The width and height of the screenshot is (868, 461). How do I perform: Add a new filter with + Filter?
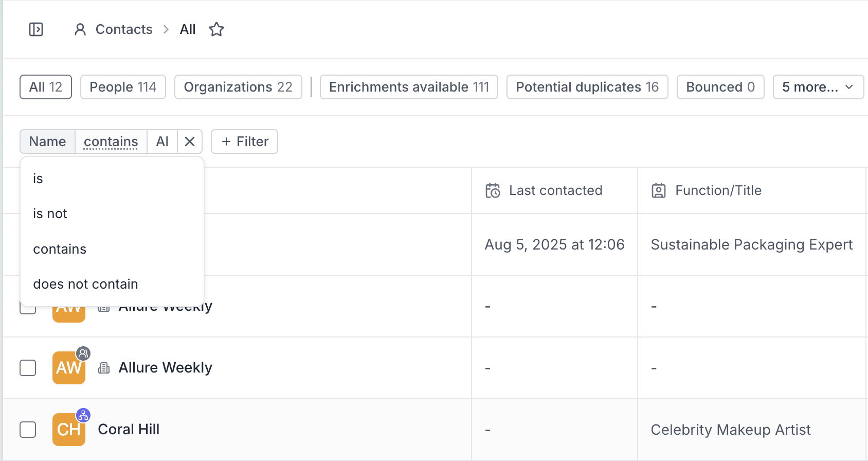[245, 141]
